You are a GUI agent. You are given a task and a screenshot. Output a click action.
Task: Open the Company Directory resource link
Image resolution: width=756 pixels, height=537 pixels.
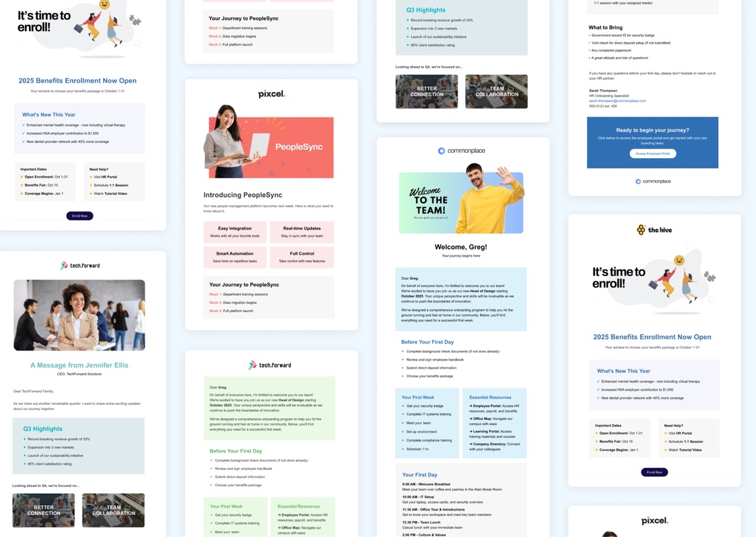click(x=490, y=444)
